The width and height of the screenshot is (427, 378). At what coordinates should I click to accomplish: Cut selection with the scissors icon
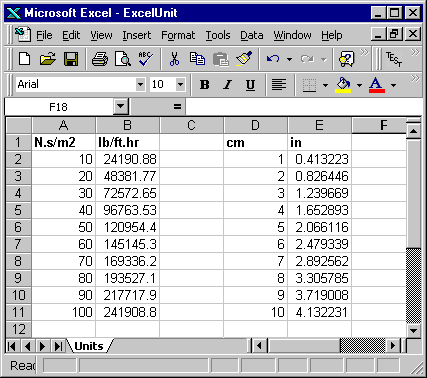pos(174,59)
